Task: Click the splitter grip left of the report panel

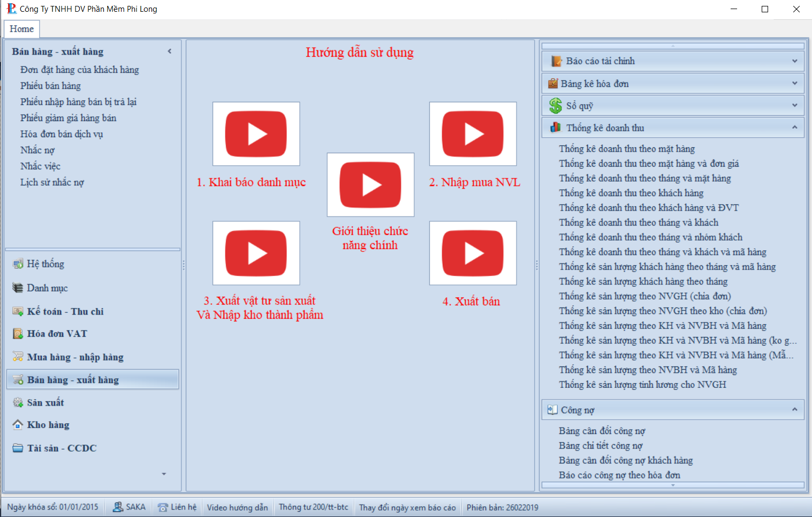Action: 537,265
